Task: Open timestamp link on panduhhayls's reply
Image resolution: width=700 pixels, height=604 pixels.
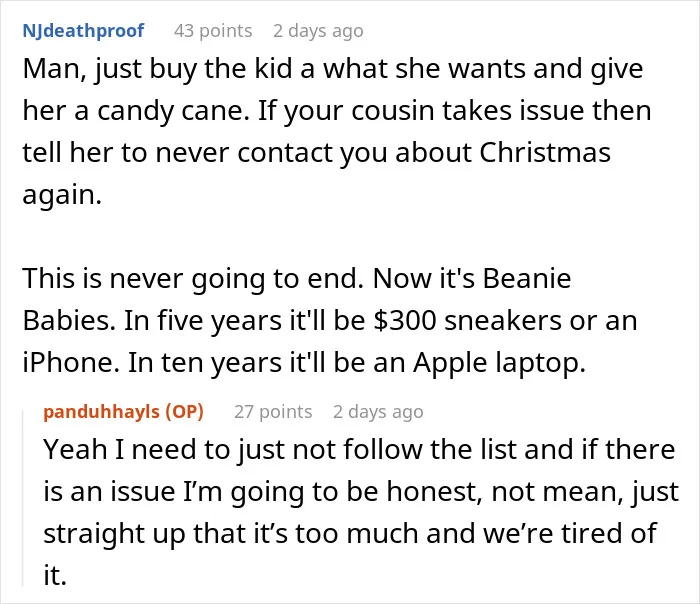Action: click(x=378, y=412)
